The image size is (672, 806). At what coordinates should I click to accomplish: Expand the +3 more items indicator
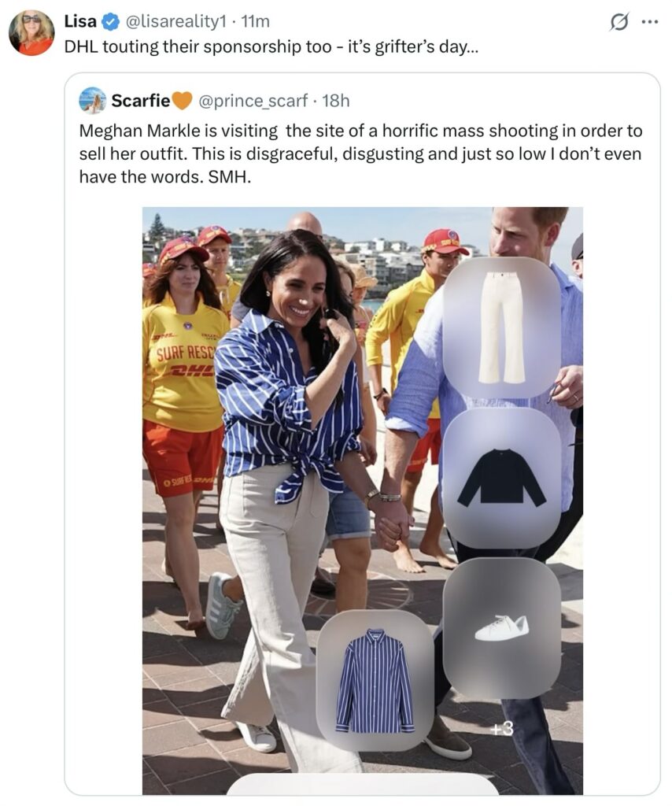point(501,728)
